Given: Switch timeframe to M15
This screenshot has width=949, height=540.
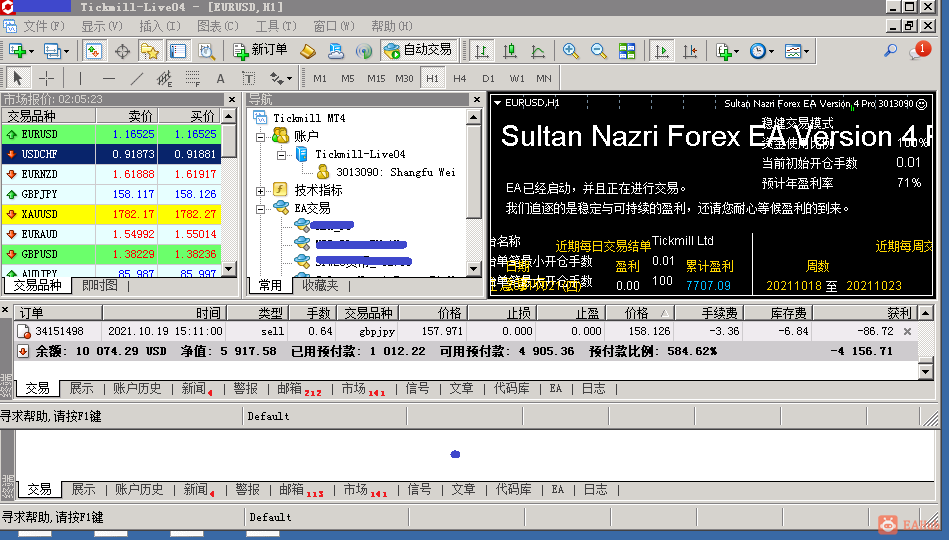Looking at the screenshot, I should tap(376, 78).
